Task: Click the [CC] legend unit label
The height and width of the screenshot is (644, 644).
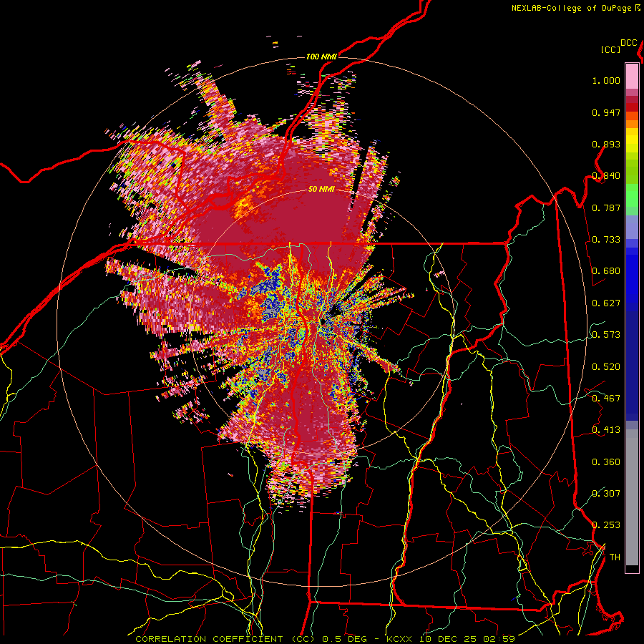Action: point(611,49)
